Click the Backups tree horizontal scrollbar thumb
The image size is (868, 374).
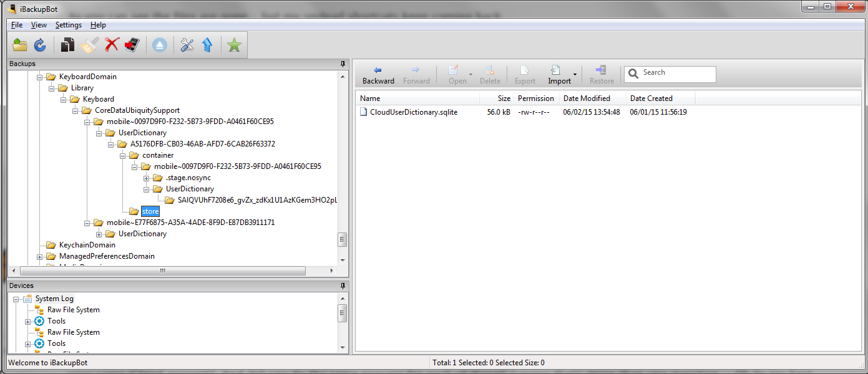point(163,271)
